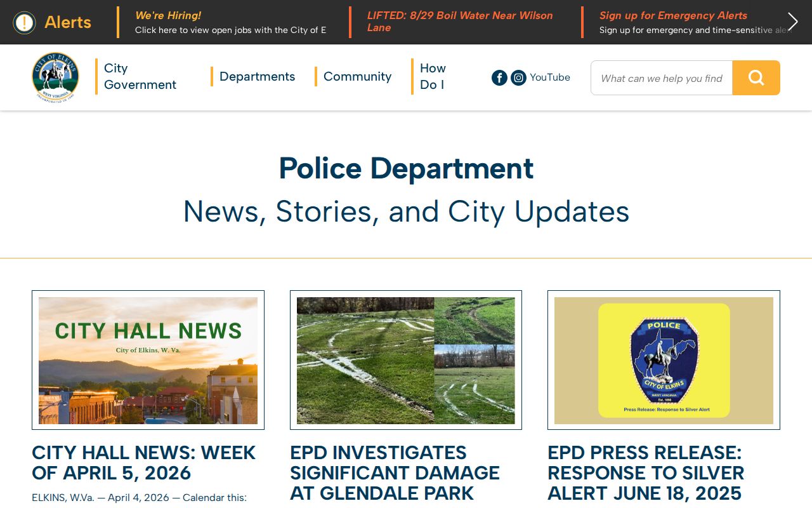This screenshot has width=812, height=508.
Task: Open the Silver Alert police badge thumbnail
Action: (x=664, y=360)
